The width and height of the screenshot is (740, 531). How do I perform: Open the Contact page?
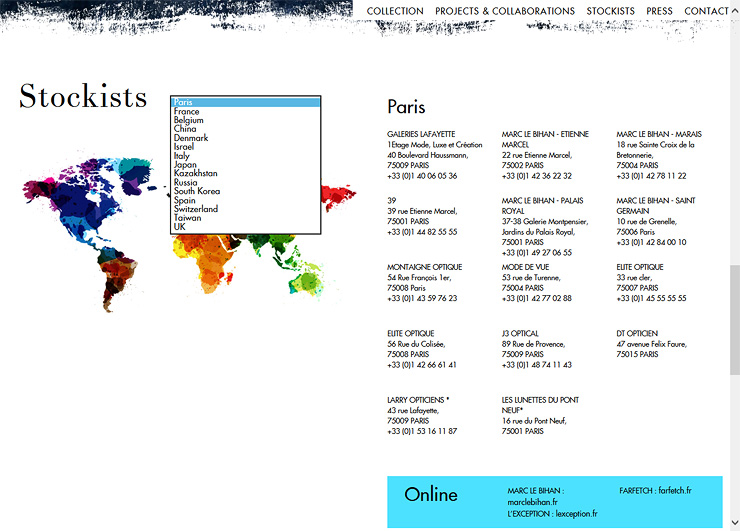tap(706, 11)
